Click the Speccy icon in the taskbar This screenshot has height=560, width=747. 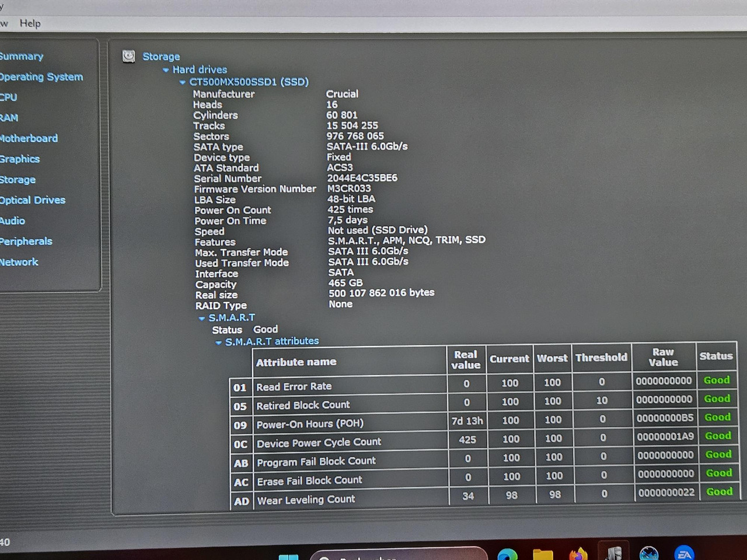click(x=613, y=552)
